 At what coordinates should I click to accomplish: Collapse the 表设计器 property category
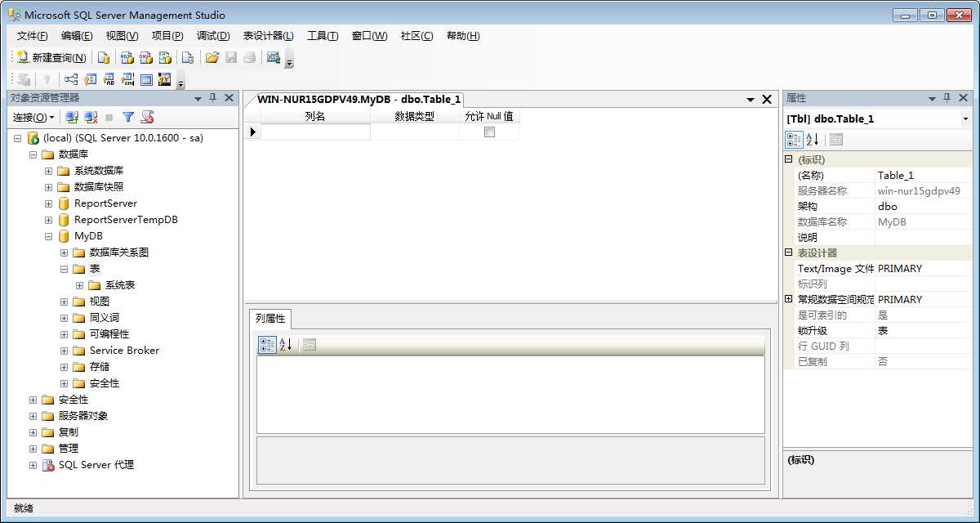coord(789,253)
